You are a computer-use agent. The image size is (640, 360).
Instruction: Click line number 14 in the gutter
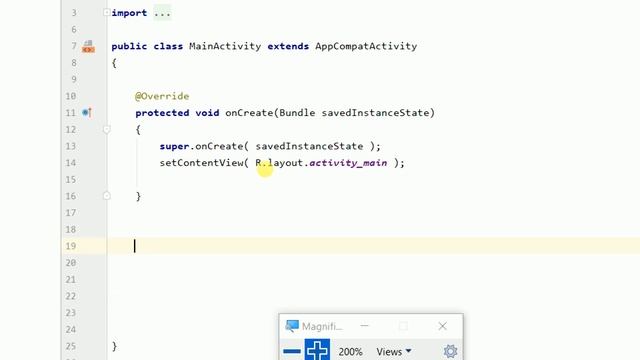(71, 163)
